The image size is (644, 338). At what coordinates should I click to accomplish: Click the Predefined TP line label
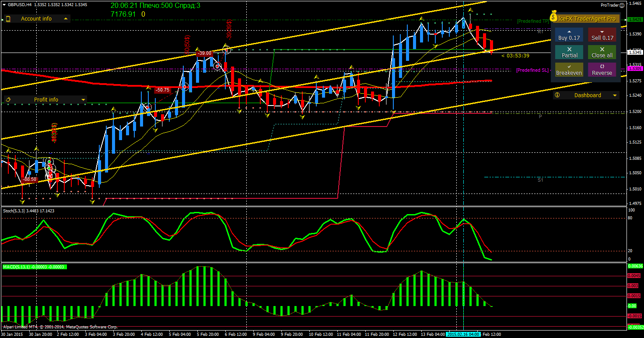point(533,21)
